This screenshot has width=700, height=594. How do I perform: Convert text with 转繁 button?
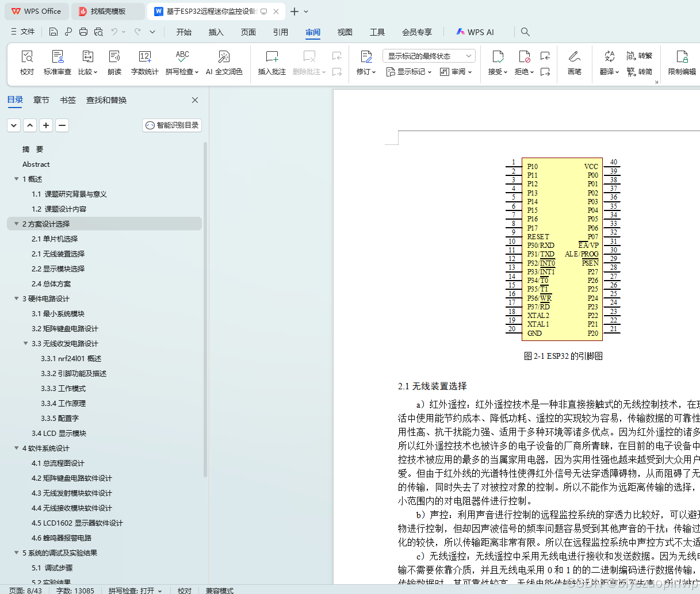(x=639, y=56)
